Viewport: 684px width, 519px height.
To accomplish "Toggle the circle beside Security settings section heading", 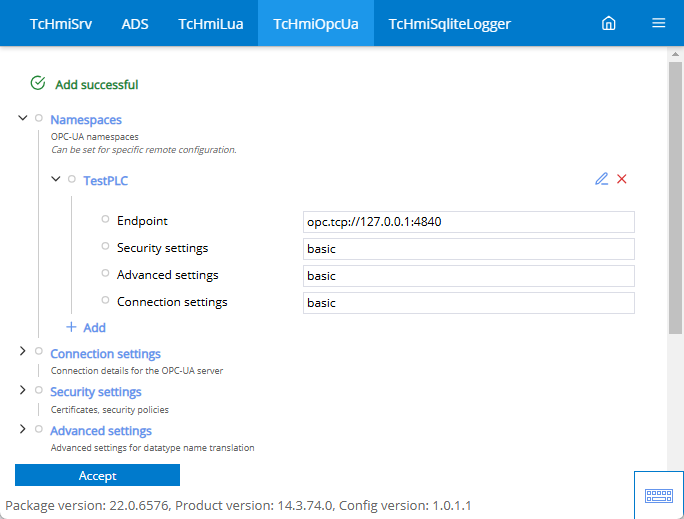I will click(39, 390).
